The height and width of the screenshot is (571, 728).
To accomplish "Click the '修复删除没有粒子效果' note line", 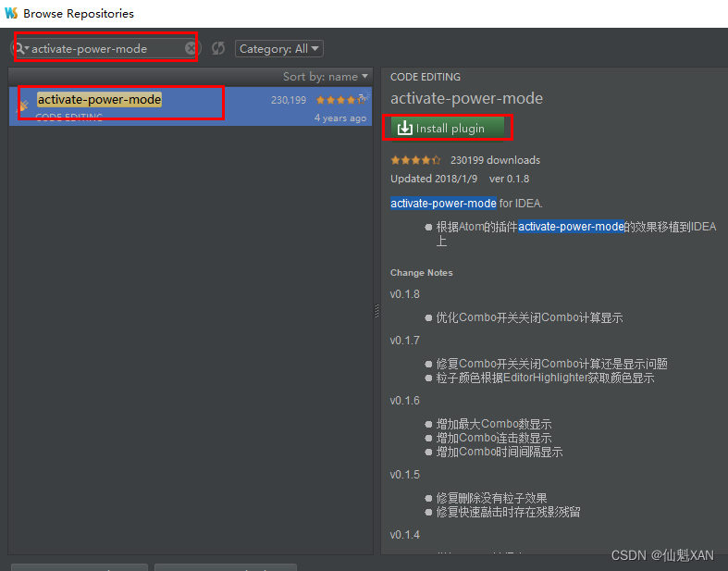I will pyautogui.click(x=492, y=499).
